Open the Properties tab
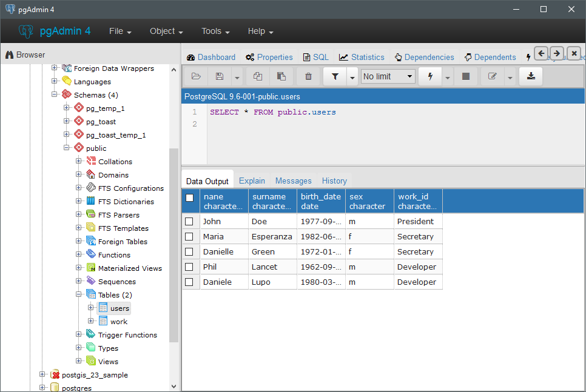 coord(269,57)
